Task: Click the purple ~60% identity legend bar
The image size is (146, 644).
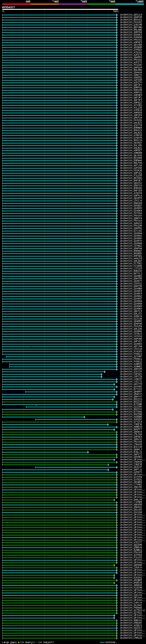Action: (x=73, y=4)
